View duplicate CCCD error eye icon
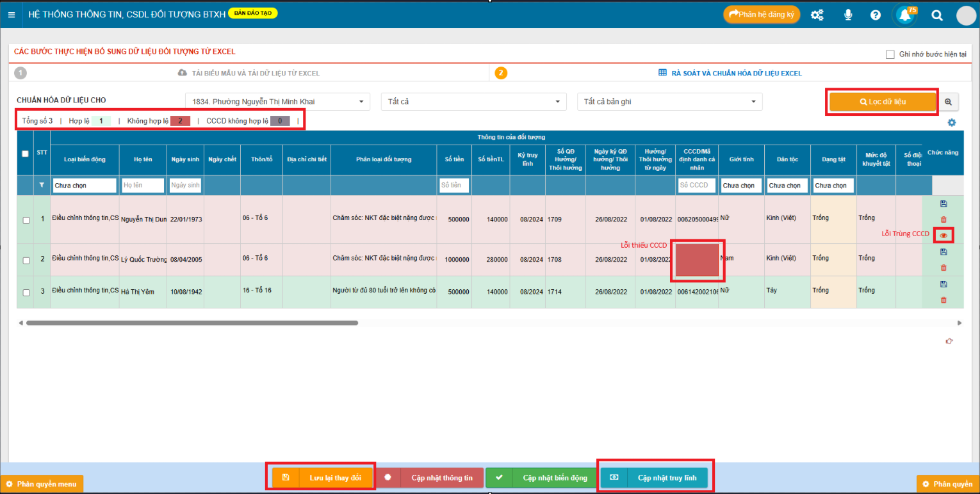 943,235
